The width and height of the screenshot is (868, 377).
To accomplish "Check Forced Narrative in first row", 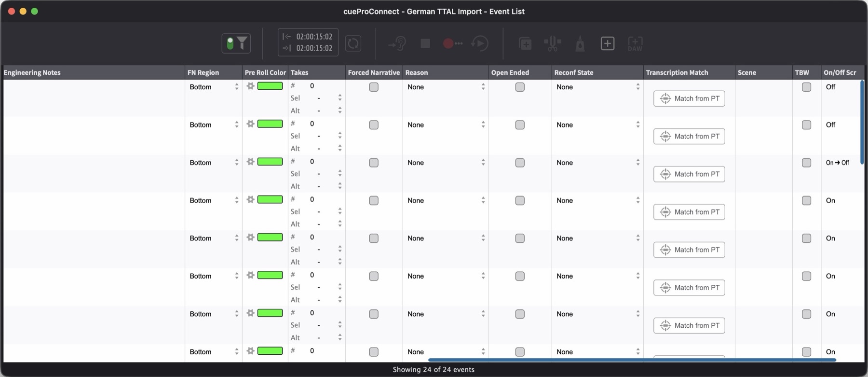I will pos(374,87).
